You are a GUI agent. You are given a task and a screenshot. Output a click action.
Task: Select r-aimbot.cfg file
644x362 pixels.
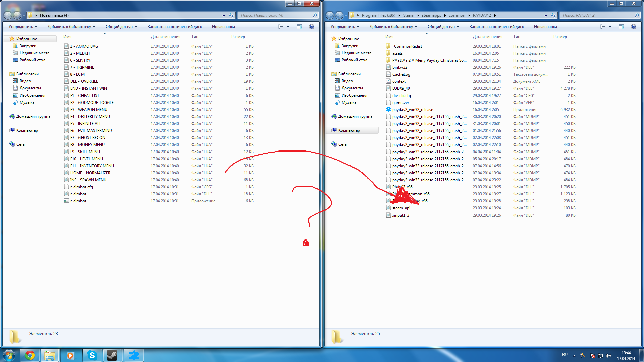pos(82,187)
